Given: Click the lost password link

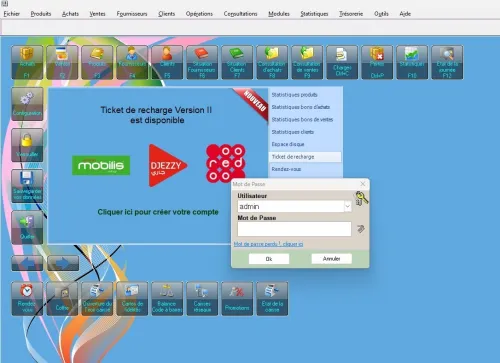Looking at the screenshot, I should pyautogui.click(x=268, y=244).
